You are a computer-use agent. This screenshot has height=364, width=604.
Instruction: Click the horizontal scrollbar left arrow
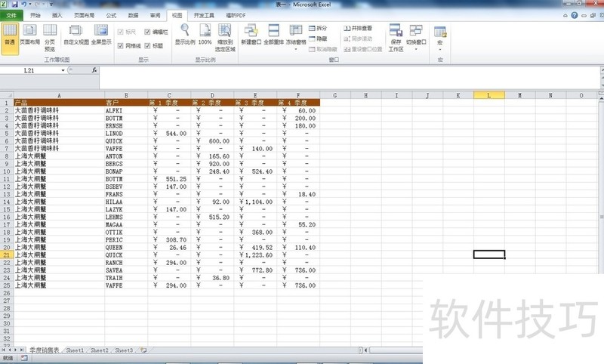365,350
